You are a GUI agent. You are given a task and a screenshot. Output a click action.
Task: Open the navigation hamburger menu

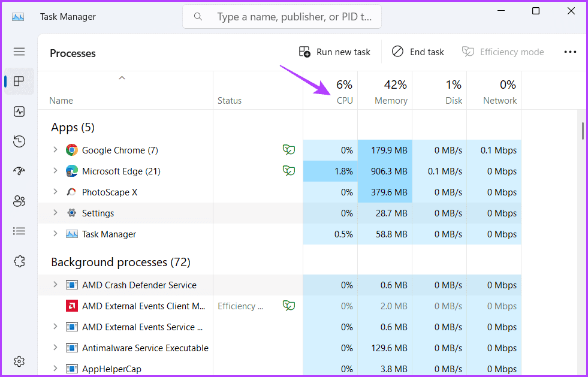click(19, 52)
